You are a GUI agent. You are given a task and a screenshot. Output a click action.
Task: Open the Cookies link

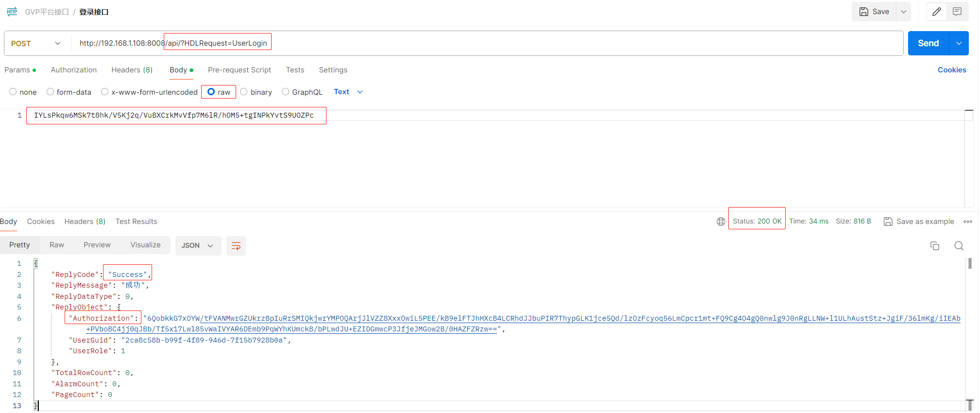[x=951, y=70]
